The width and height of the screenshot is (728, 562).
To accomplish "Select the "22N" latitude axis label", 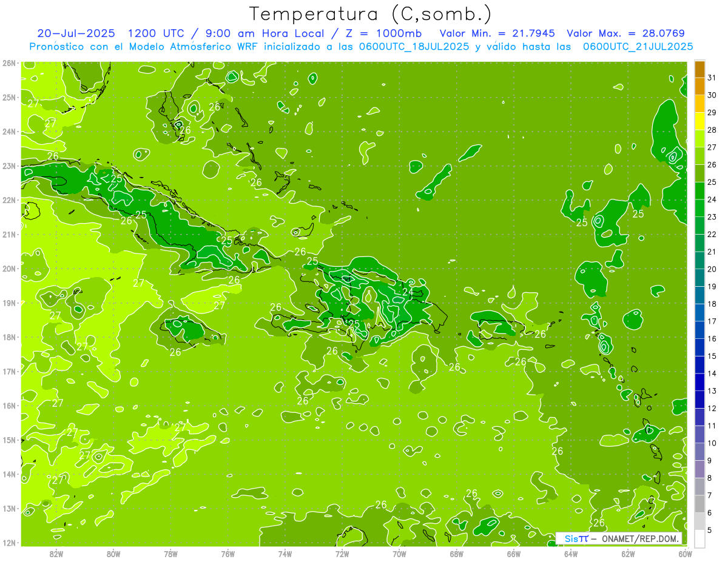I will [x=9, y=199].
